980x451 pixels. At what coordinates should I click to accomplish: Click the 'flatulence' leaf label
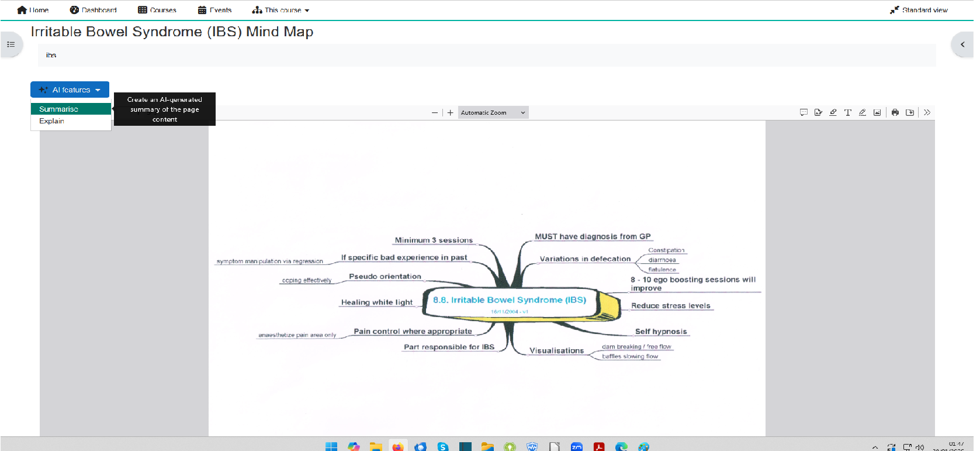click(x=662, y=270)
